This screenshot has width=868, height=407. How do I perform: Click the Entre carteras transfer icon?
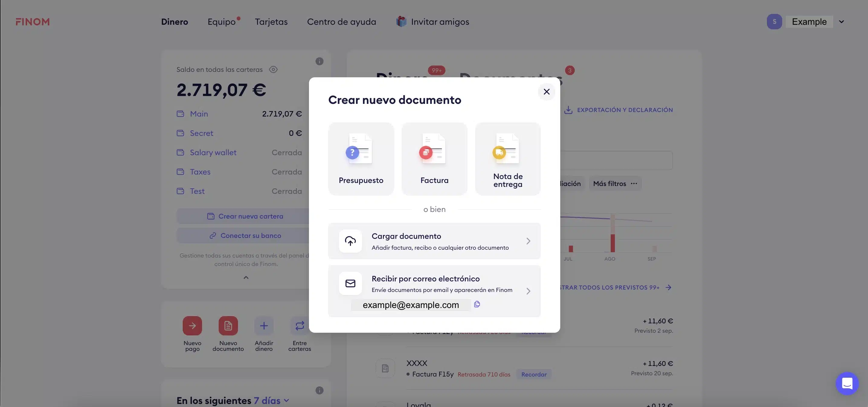click(300, 325)
